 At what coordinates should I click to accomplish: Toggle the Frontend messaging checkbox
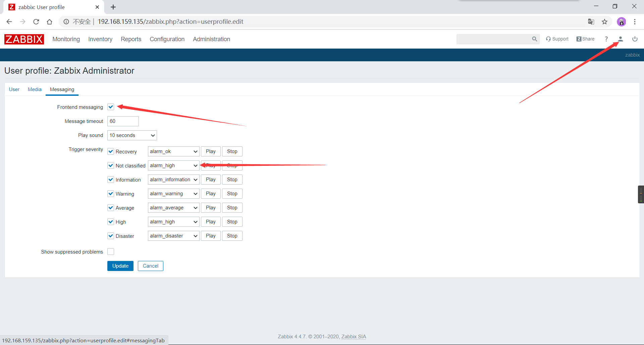[111, 107]
